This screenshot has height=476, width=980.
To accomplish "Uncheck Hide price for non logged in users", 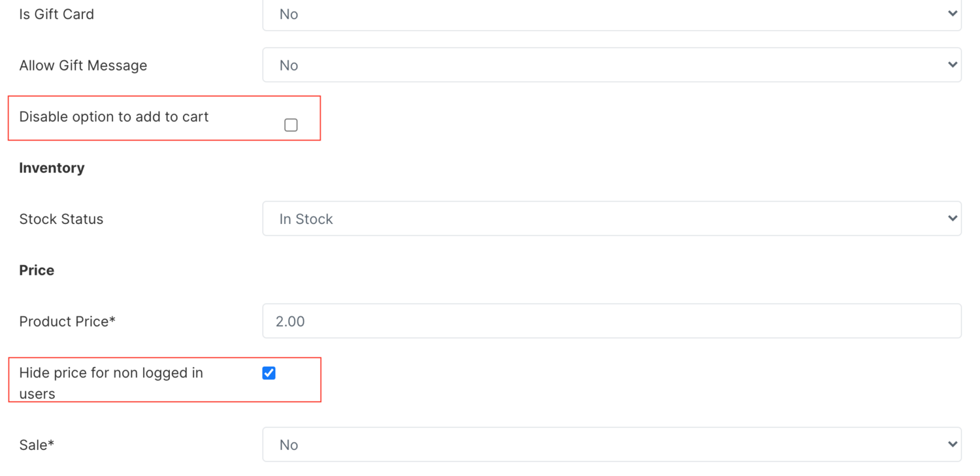I will coord(269,373).
